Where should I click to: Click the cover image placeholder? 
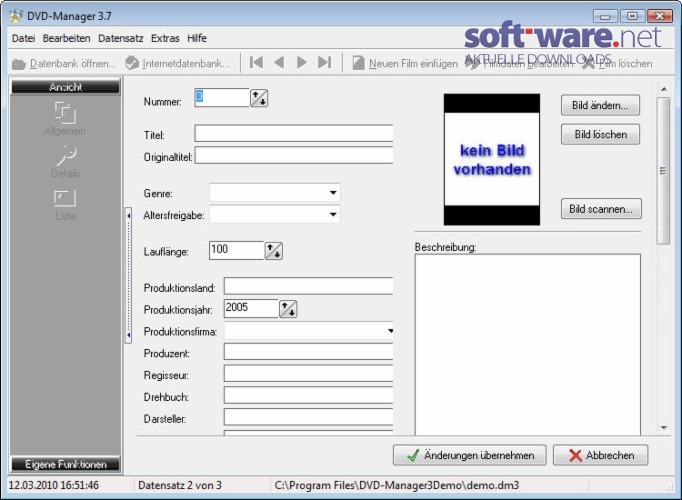[492, 160]
